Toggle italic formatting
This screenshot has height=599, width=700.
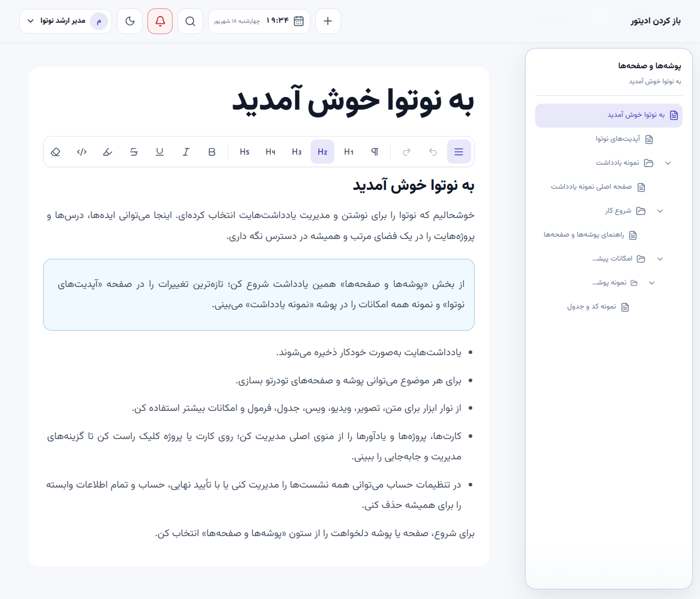[186, 152]
